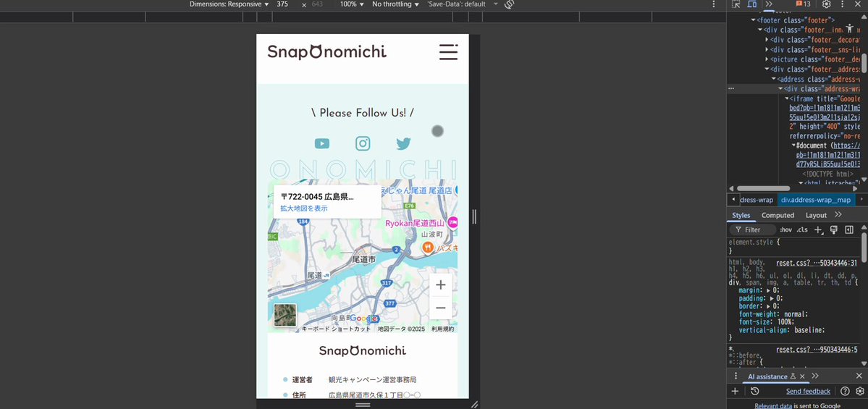
Task: Collapse the footer element node
Action: tap(754, 20)
